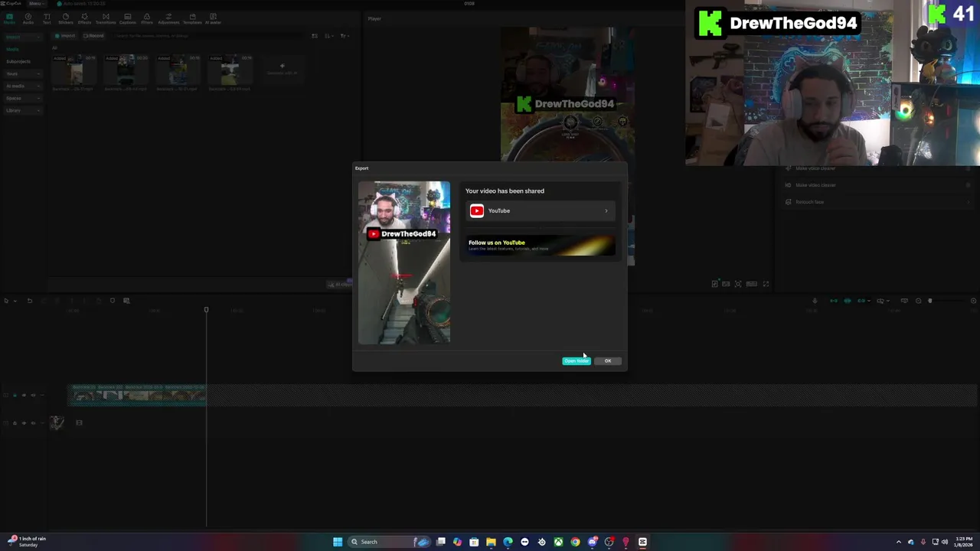Open the Effects tool tab
The image size is (980, 551).
click(x=85, y=19)
